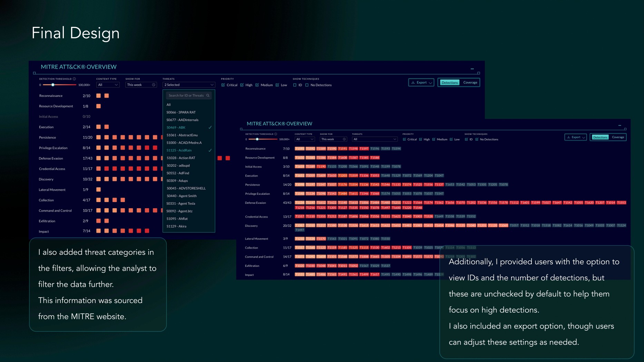The image size is (644, 362).
Task: Click the Lateral Movement detection square in left panel
Action: 98,190
